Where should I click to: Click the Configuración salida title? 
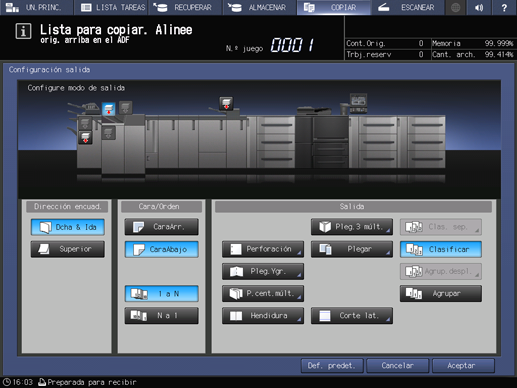coord(49,70)
